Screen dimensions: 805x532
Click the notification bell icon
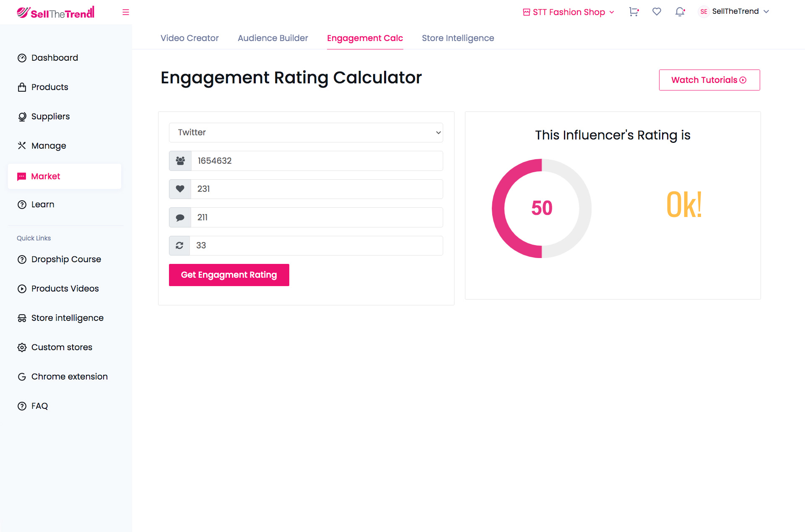(681, 11)
